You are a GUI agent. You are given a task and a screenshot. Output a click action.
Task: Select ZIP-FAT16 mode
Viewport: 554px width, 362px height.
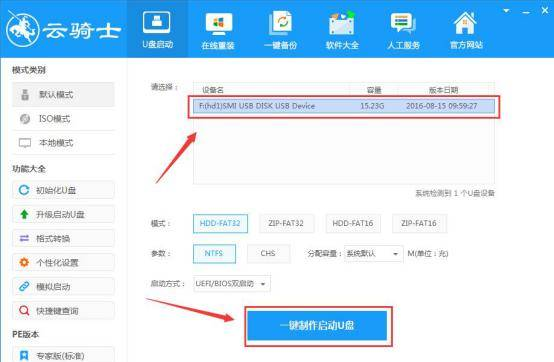coord(419,223)
